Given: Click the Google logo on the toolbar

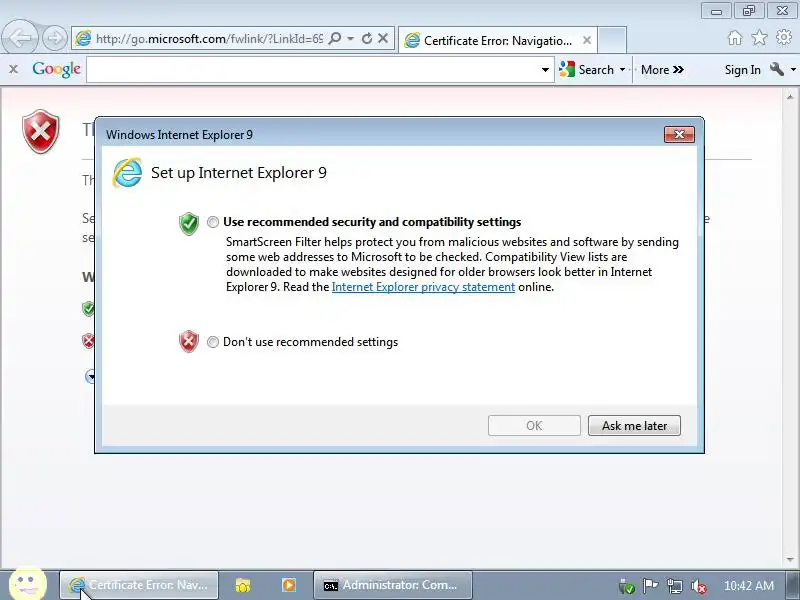Looking at the screenshot, I should 57,69.
